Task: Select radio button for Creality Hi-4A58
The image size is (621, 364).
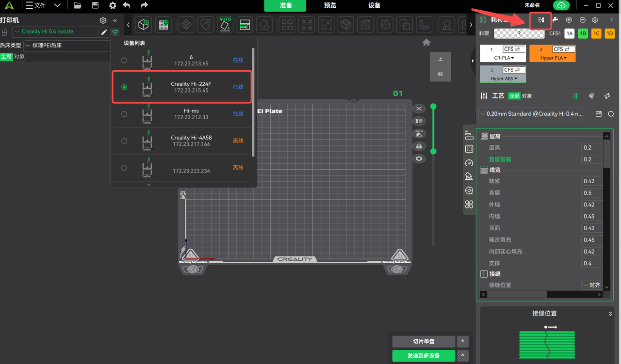Action: pos(124,141)
